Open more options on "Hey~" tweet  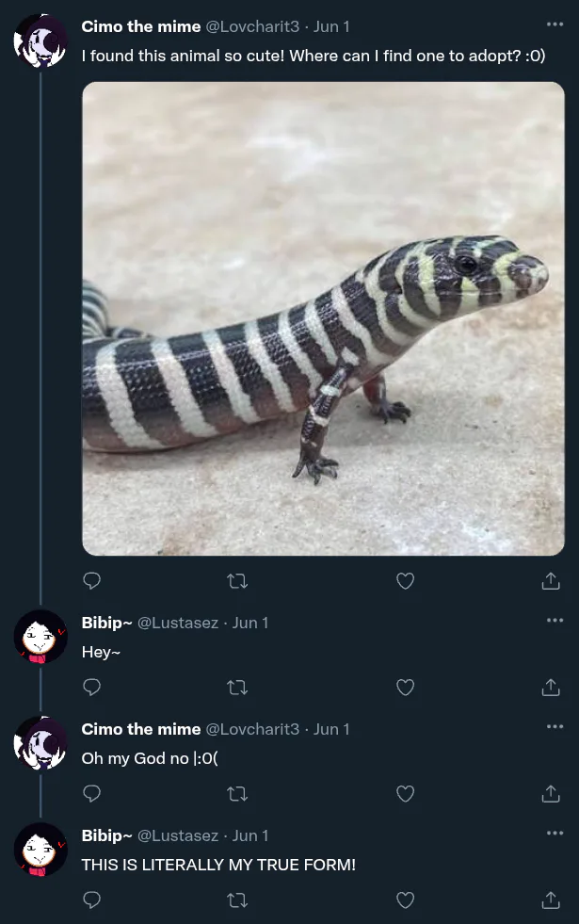pos(555,620)
